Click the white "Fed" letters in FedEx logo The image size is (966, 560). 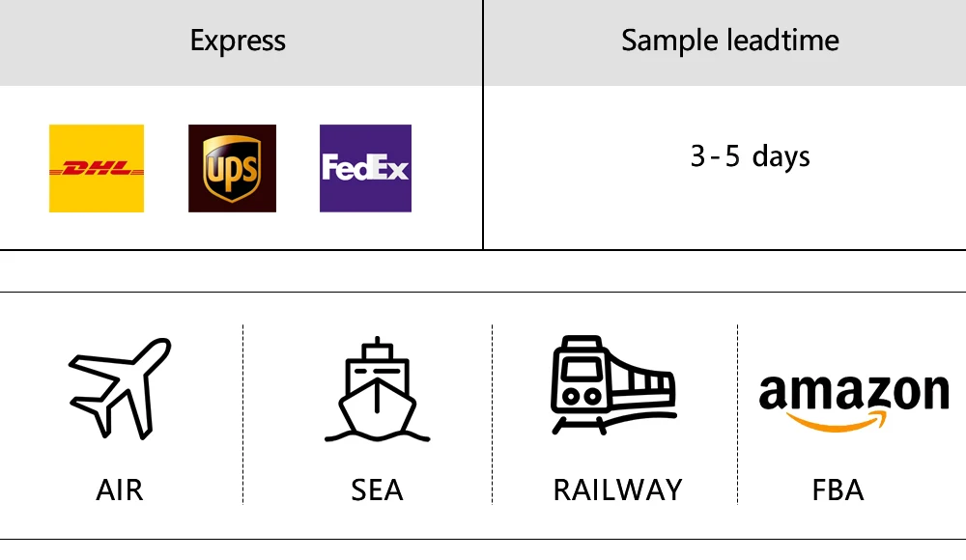coord(343,168)
